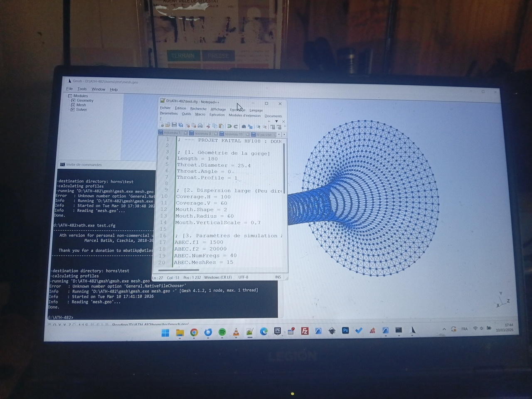Open the Exécution menu in Notepad++

(217, 115)
